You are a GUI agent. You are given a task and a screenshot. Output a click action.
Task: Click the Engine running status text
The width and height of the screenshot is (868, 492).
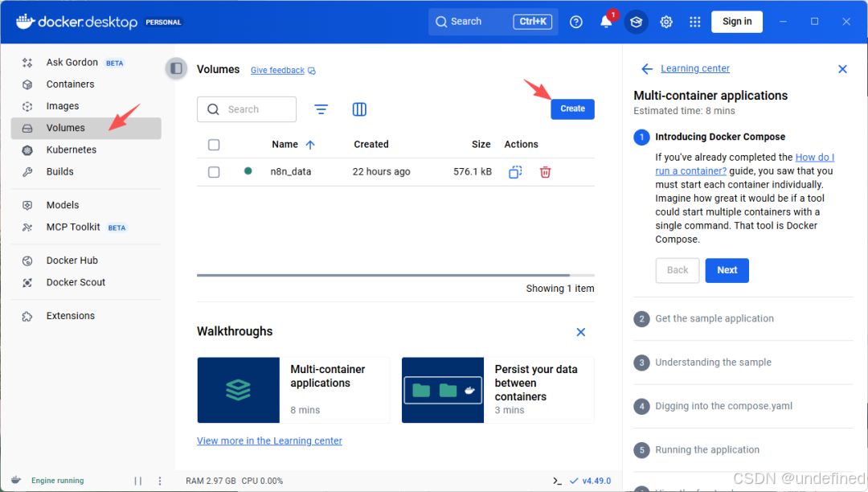(x=58, y=481)
